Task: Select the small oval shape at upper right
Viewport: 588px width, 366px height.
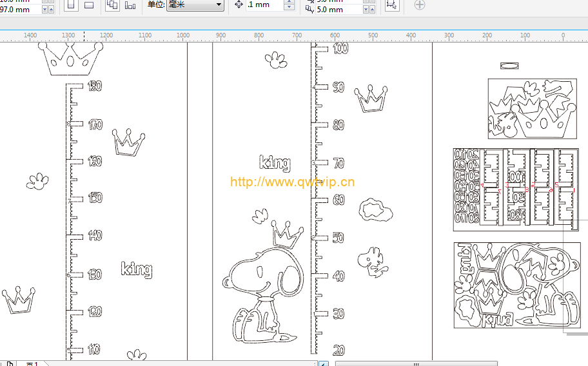Action: (x=509, y=66)
